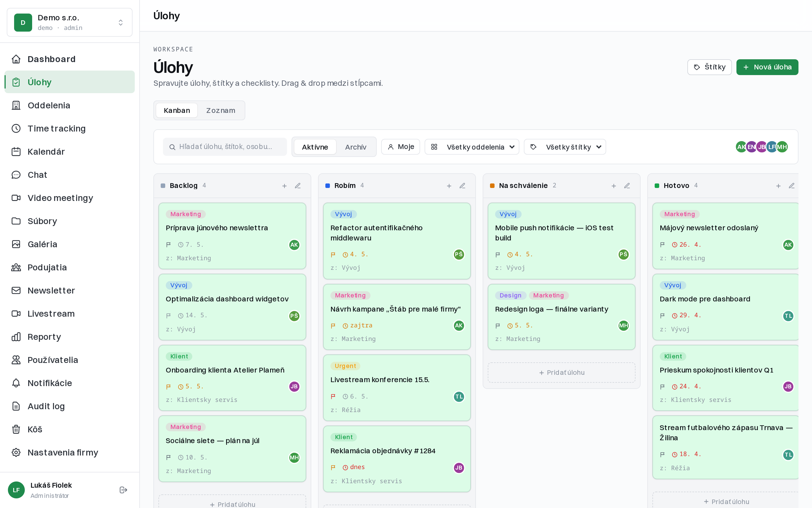Click the Nová úloha button
Viewport: 812px width, 508px height.
tap(767, 67)
